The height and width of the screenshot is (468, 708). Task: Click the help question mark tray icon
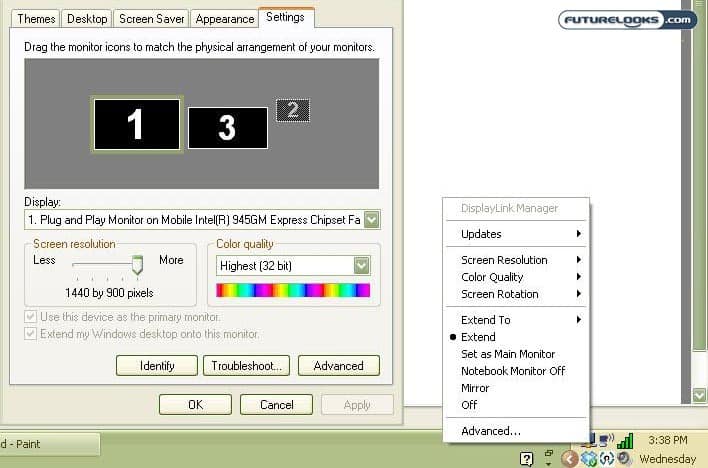coord(526,458)
